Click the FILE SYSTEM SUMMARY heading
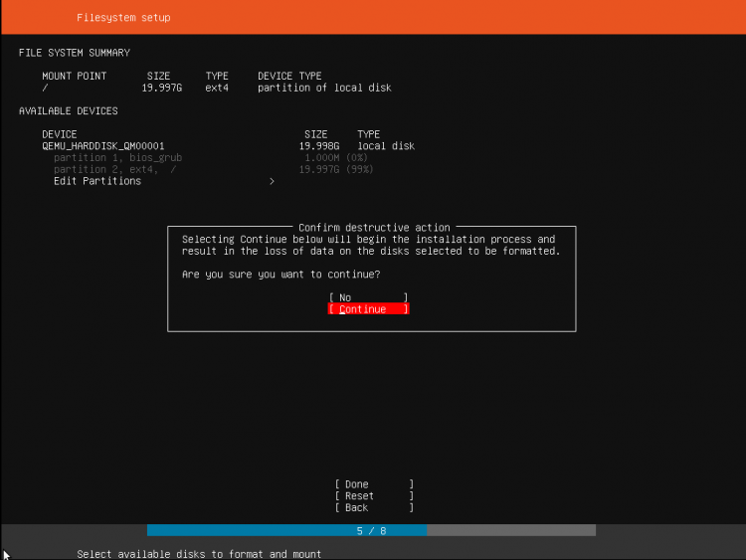Screen dimensions: 746x560 (75, 53)
